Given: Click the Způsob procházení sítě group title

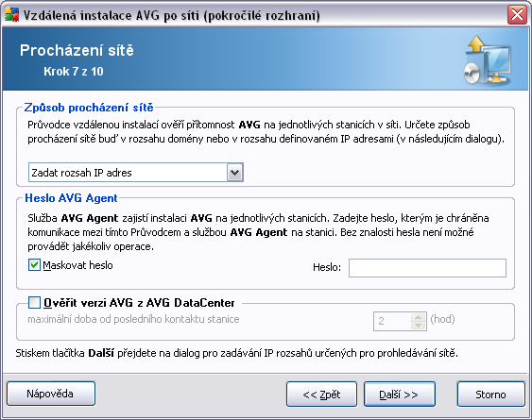Looking at the screenshot, I should click(x=89, y=108).
